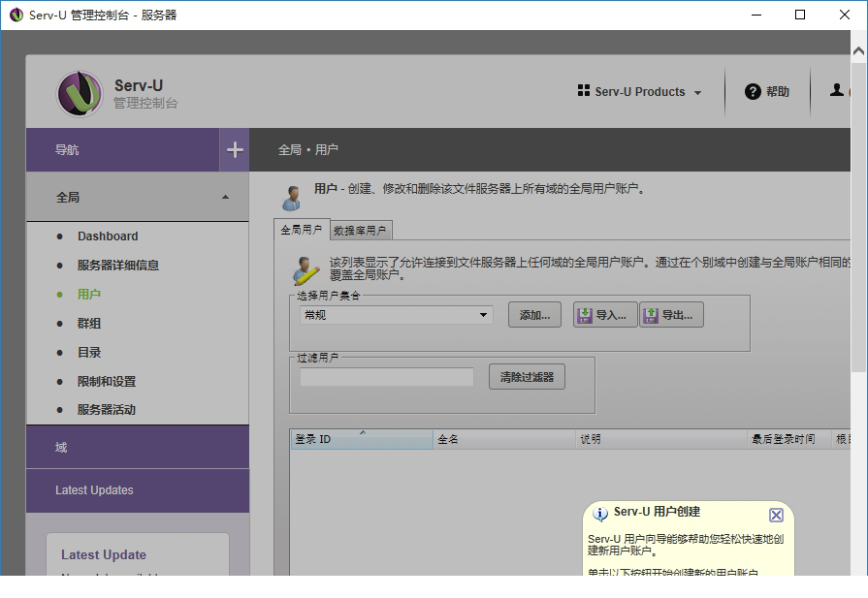Click the help question mark icon

click(753, 92)
